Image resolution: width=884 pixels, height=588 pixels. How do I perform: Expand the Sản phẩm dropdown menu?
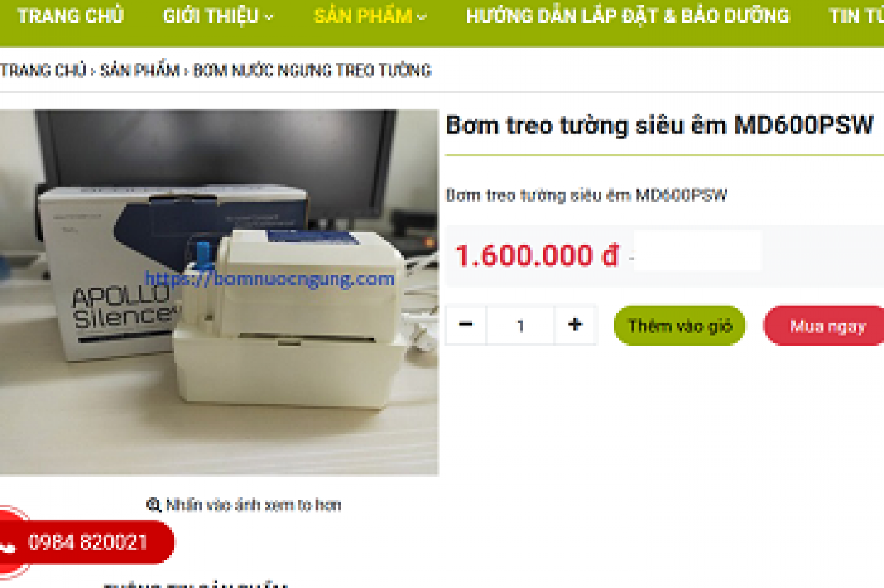370,16
